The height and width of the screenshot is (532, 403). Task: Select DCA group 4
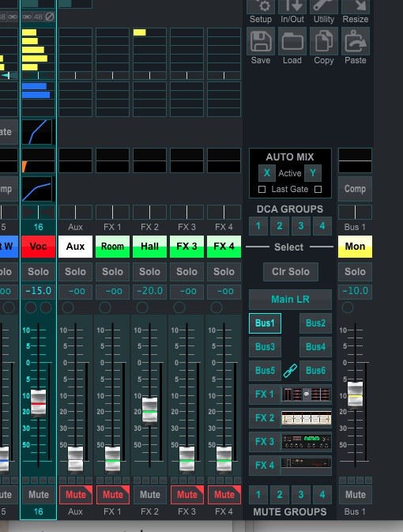322,226
